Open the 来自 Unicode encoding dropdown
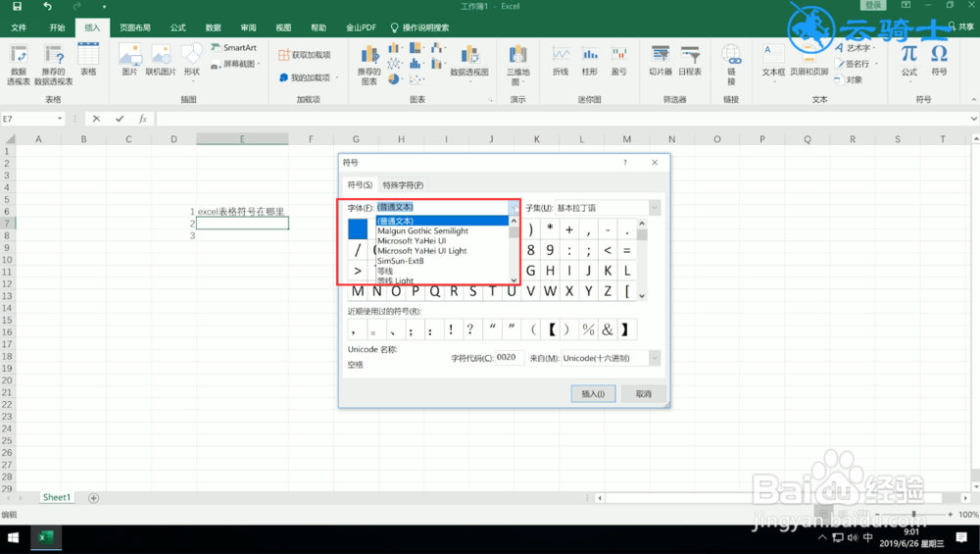Image resolution: width=980 pixels, height=554 pixels. (655, 358)
